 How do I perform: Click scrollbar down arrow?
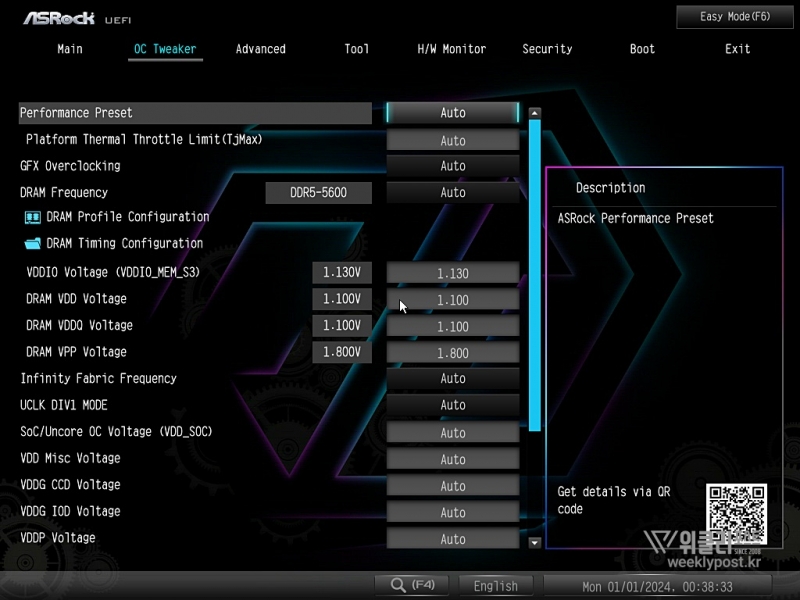pyautogui.click(x=534, y=542)
